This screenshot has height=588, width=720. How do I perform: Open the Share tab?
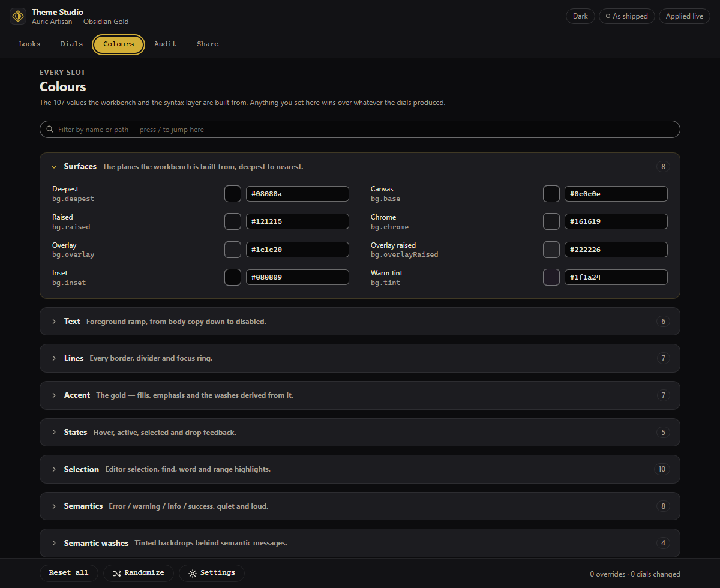tap(208, 44)
